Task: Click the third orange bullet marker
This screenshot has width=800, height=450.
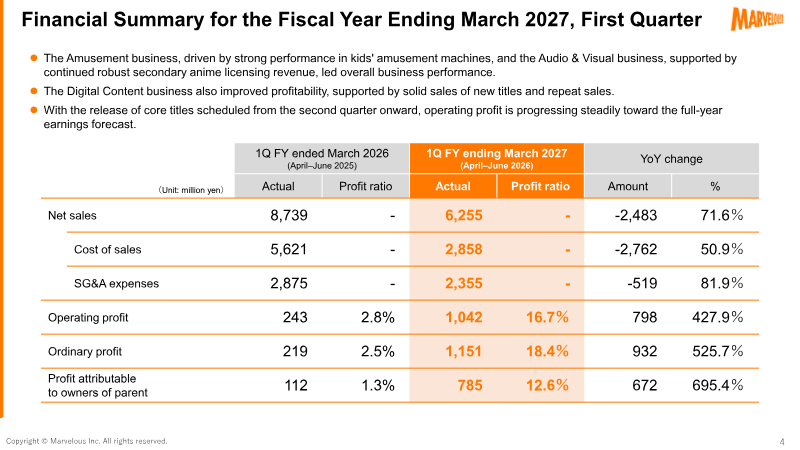Action: click(x=34, y=110)
